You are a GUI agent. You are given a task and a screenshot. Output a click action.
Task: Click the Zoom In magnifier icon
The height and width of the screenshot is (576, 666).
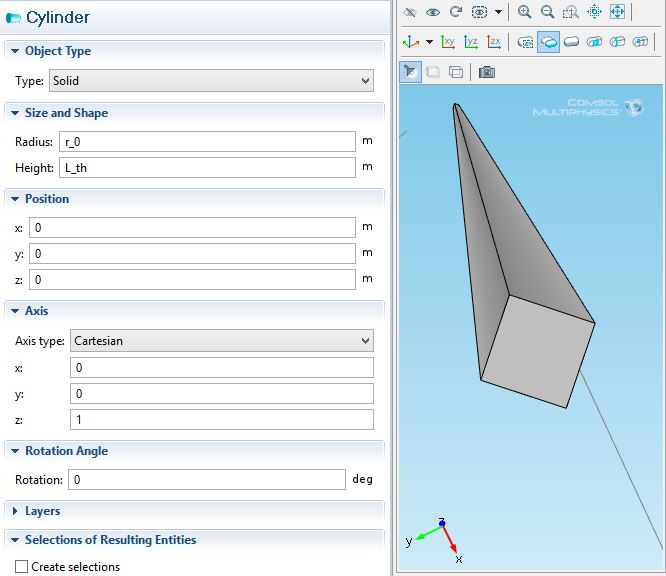click(524, 12)
